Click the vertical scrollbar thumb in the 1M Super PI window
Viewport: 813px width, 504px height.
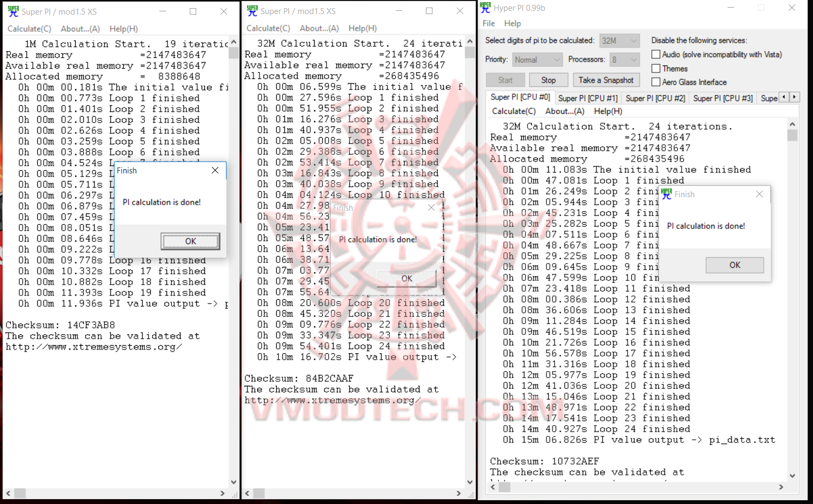click(x=234, y=53)
